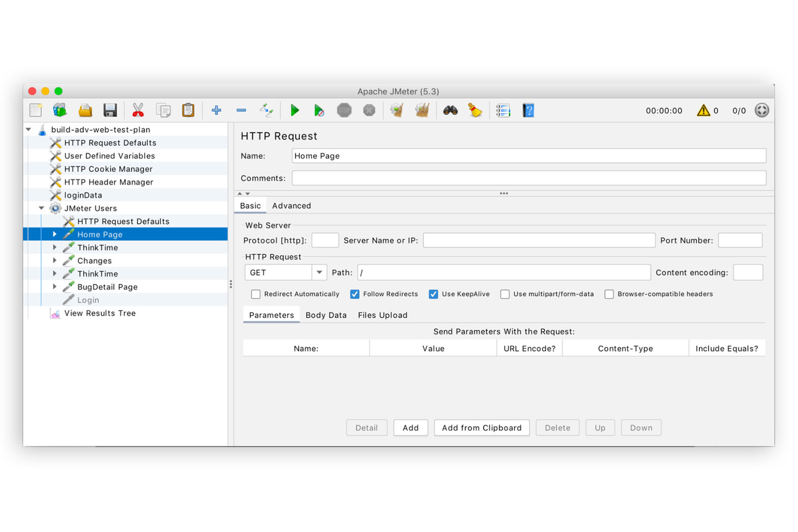
Task: Click Add from Clipboard
Action: coord(481,427)
